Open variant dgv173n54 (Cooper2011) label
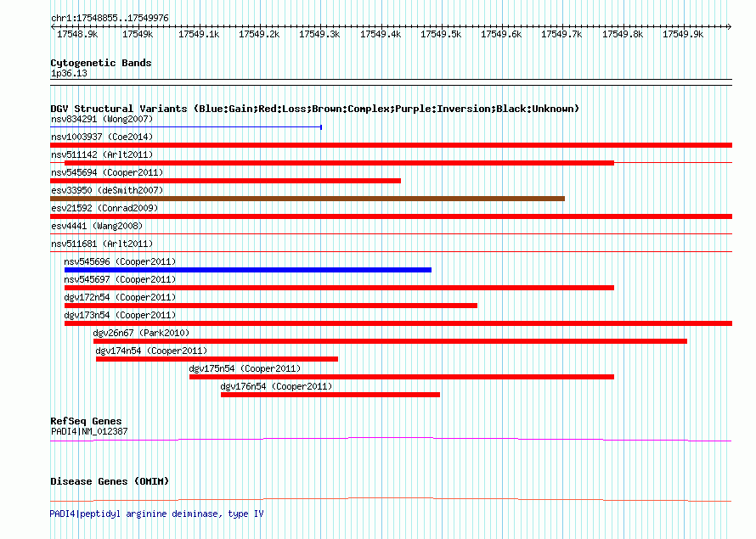Screen dimensions: 756x539 [120, 315]
